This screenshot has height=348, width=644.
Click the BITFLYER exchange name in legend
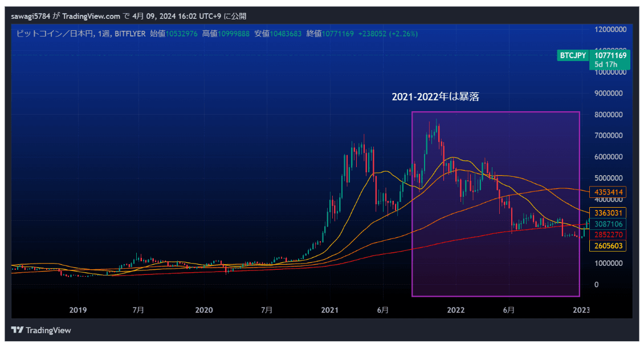[129, 34]
